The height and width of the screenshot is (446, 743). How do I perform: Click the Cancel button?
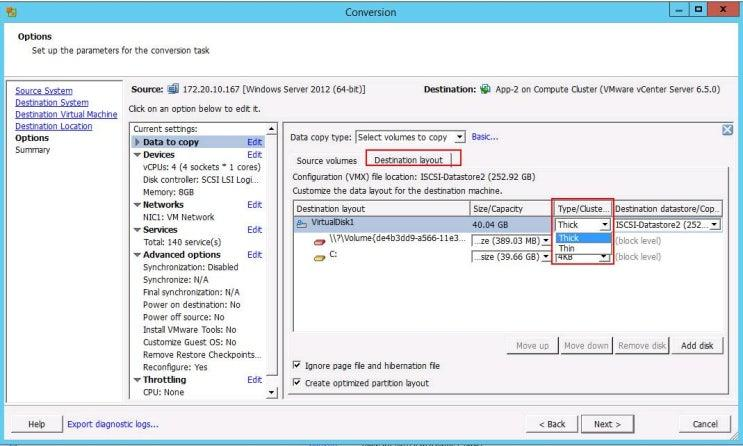[705, 424]
